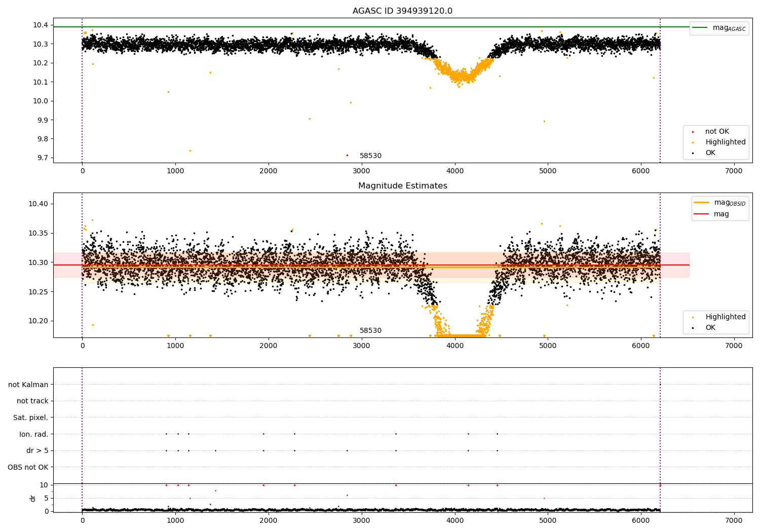The height and width of the screenshot is (532, 760).
Task: Select the mag OBSID legend entry label
Action: [730, 203]
